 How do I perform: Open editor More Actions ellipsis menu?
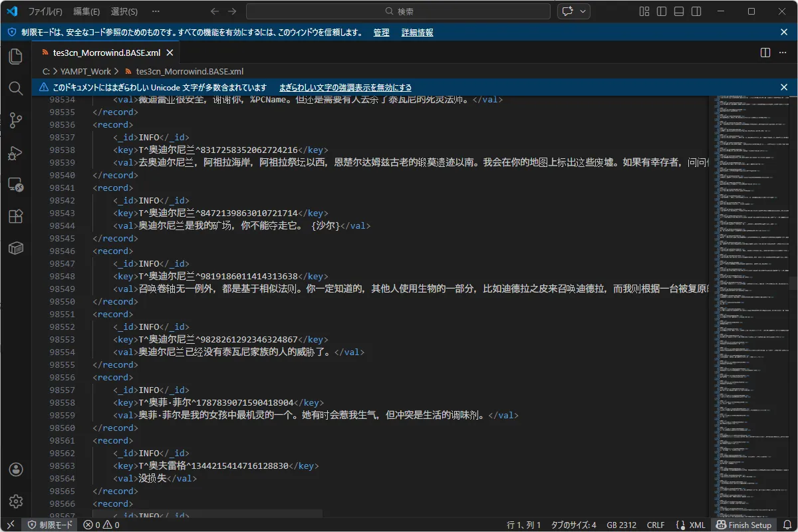tap(783, 53)
